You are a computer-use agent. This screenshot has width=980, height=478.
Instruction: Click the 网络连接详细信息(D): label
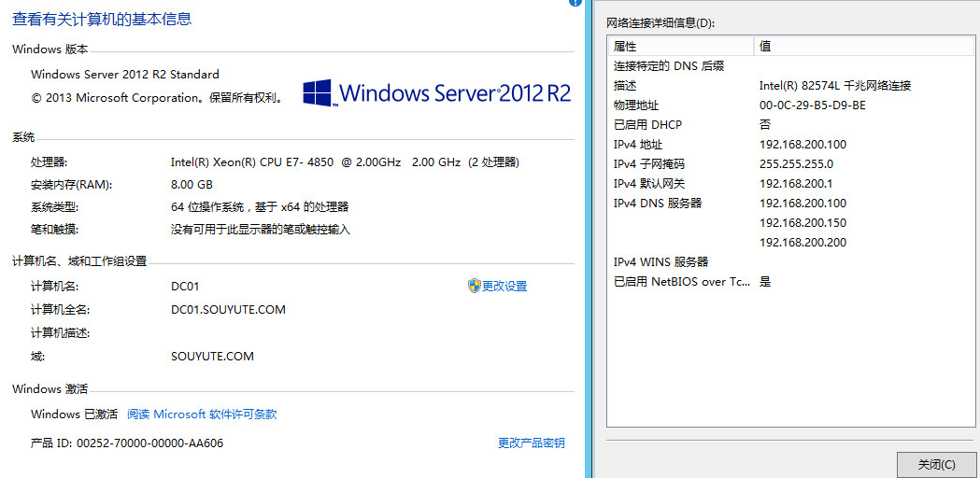660,23
